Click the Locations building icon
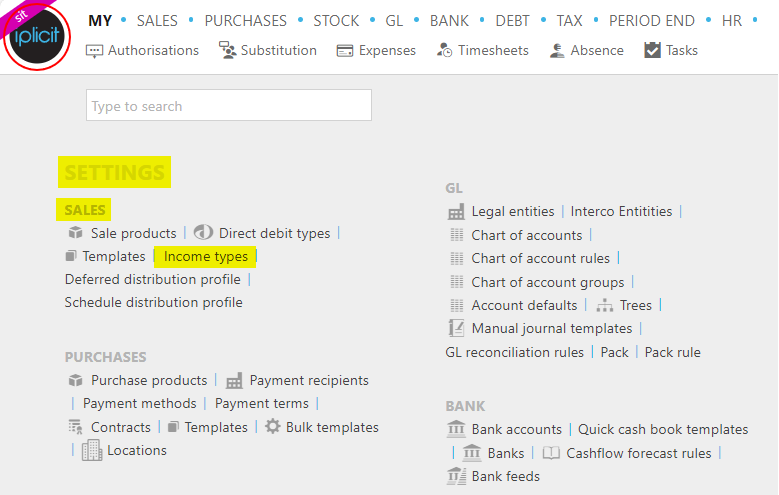This screenshot has height=495, width=779. (92, 450)
